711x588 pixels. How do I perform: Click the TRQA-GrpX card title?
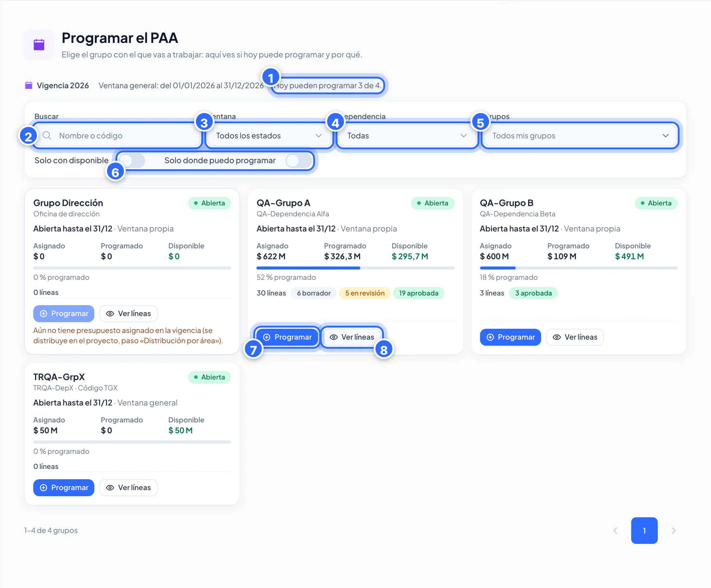[59, 377]
